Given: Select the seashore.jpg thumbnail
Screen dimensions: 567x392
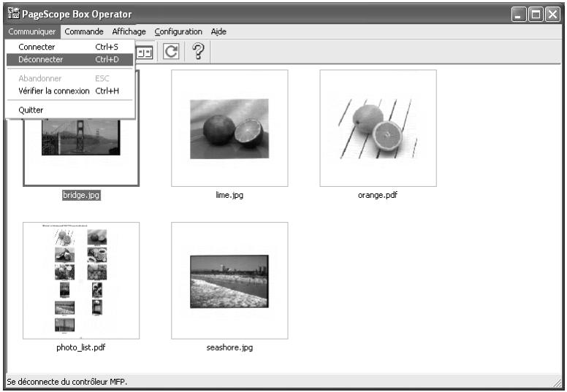Looking at the screenshot, I should 229,281.
